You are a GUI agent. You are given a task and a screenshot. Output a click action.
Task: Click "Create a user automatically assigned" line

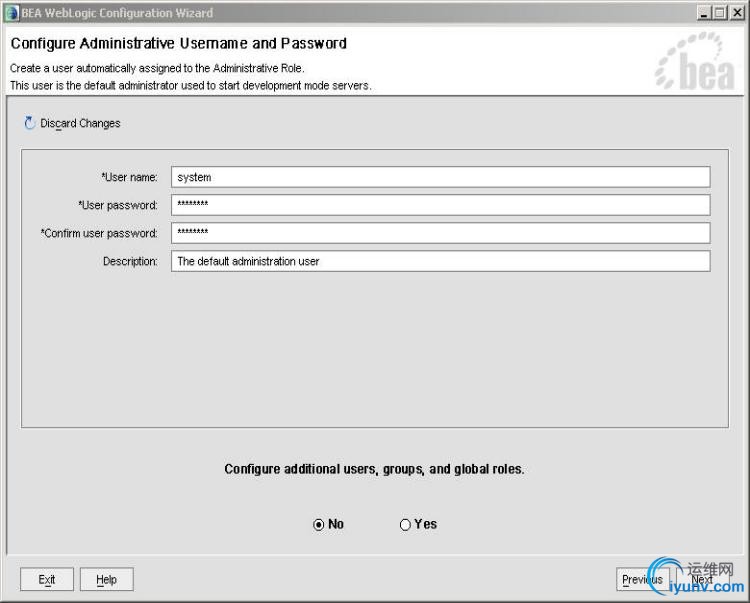point(157,68)
